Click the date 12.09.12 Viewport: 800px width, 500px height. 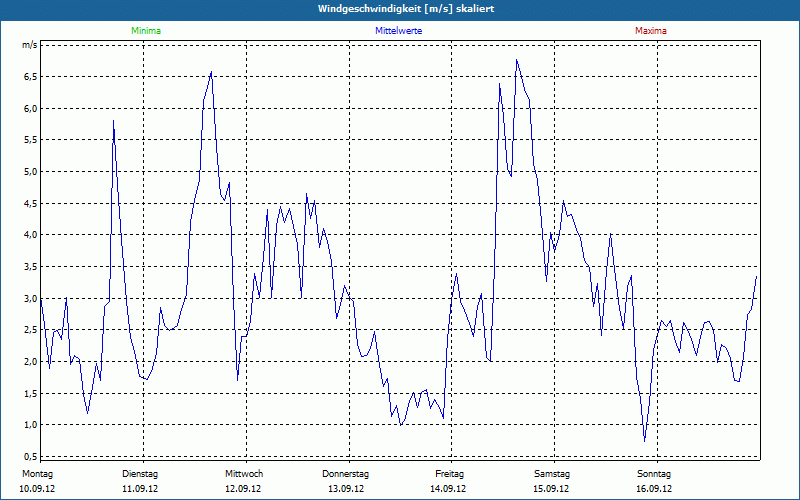click(243, 489)
